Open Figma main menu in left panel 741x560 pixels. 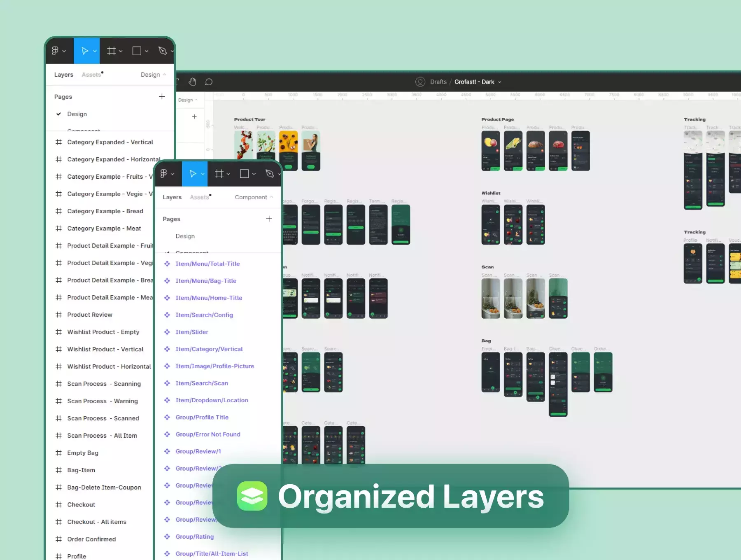pos(55,51)
